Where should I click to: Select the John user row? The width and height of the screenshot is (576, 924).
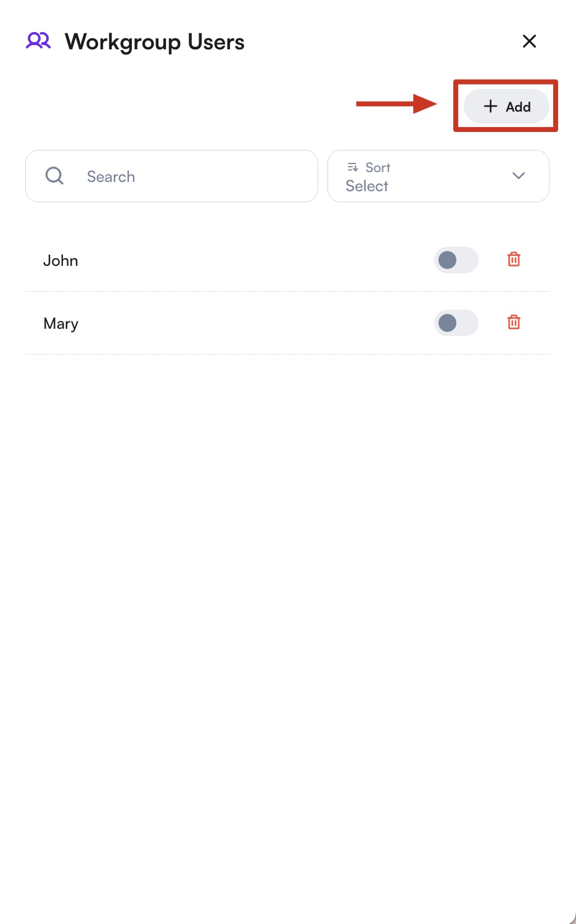(x=234, y=260)
